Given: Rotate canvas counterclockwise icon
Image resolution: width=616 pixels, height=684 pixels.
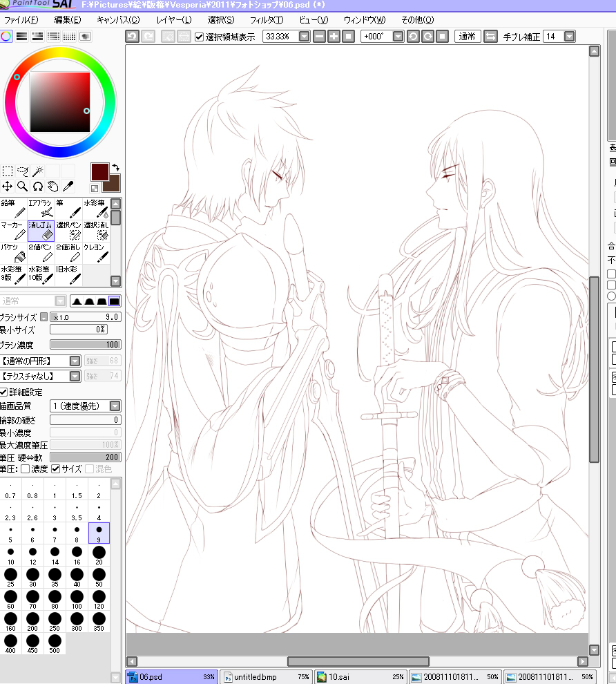Looking at the screenshot, I should point(413,37).
